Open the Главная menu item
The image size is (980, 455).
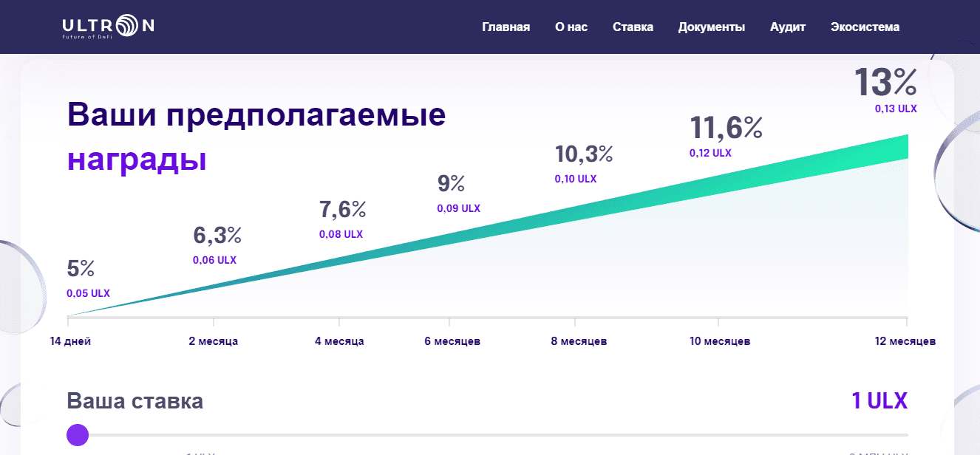pyautogui.click(x=506, y=27)
